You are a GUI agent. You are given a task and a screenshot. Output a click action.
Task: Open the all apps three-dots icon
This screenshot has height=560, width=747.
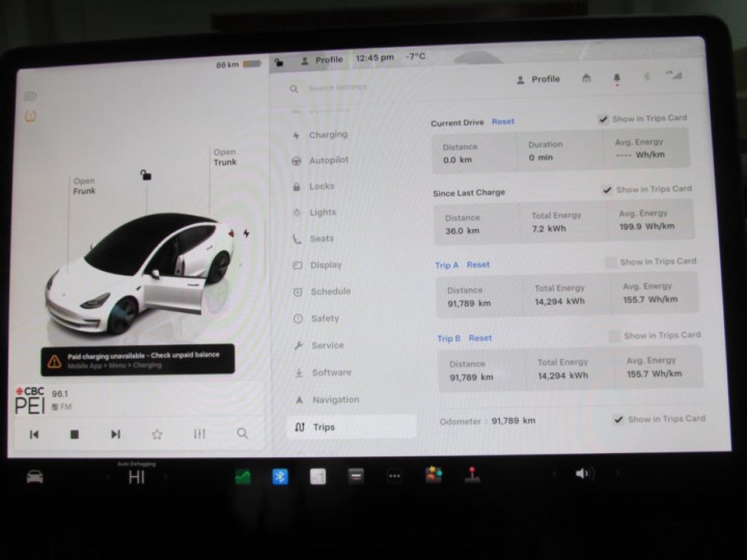(395, 476)
